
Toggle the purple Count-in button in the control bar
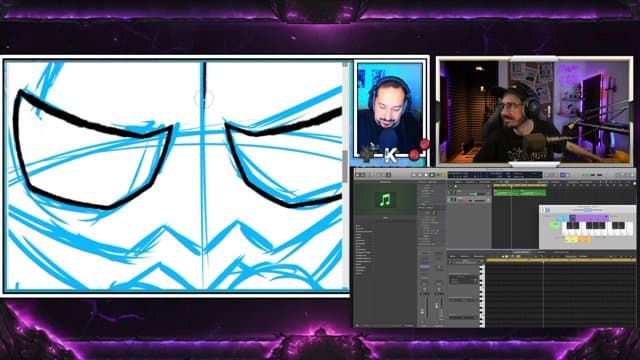coord(562,175)
